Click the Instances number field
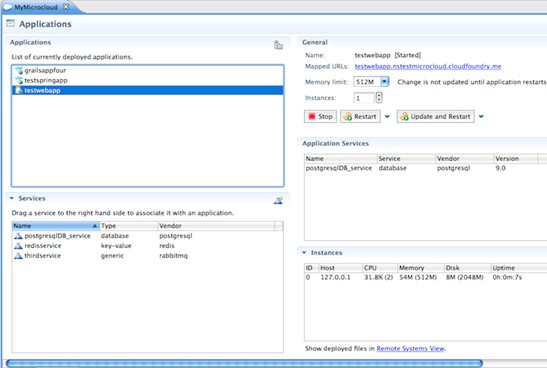 tap(364, 98)
